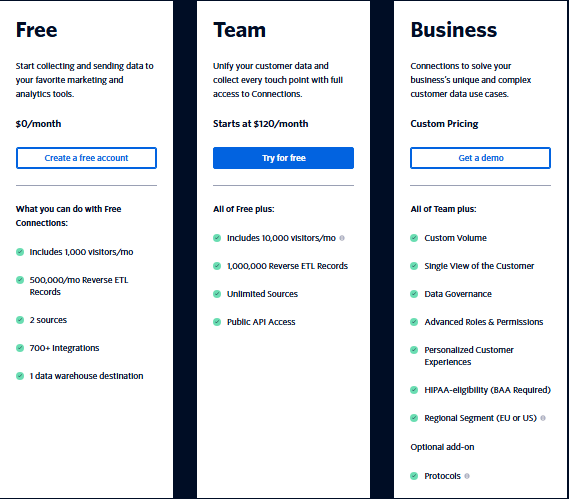Select the Business plan heading

pyautogui.click(x=454, y=30)
